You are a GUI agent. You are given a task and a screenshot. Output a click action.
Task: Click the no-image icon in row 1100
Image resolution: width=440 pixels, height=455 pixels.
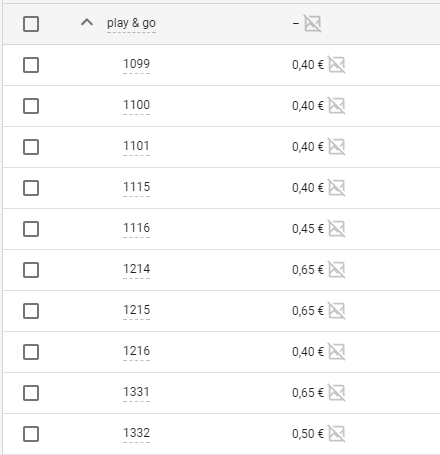[337, 105]
